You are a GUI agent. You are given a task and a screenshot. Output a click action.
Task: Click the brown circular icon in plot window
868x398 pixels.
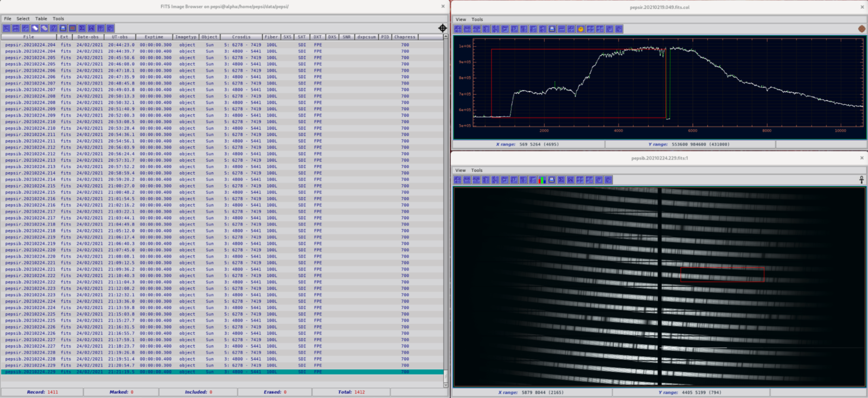coord(861,29)
